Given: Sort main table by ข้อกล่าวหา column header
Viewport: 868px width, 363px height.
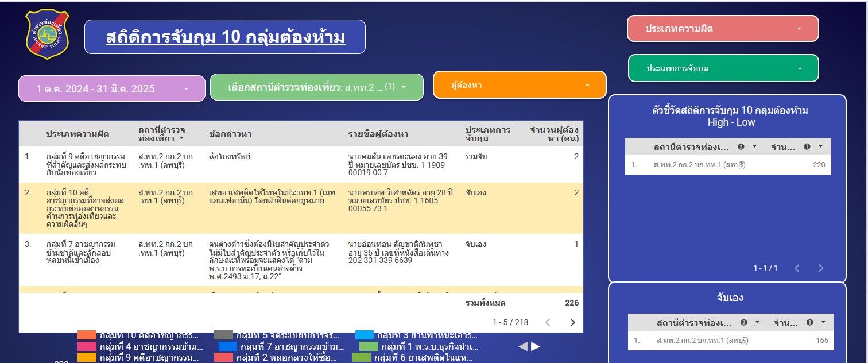Looking at the screenshot, I should click(230, 134).
